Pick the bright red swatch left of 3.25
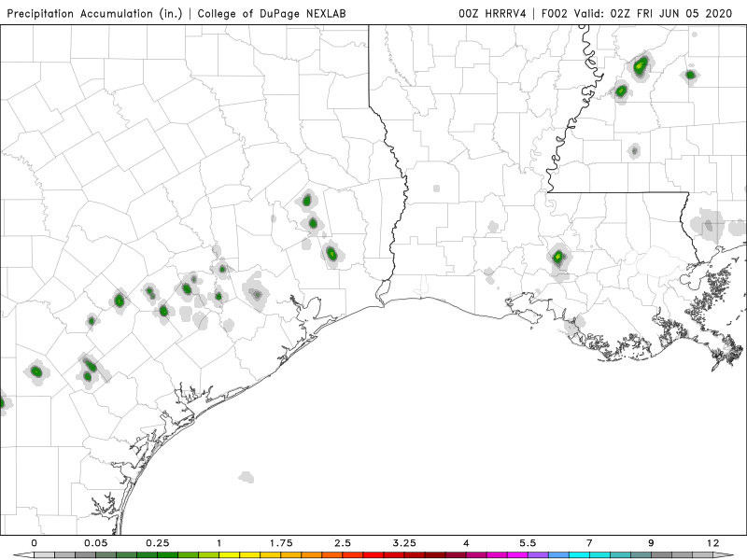The width and height of the screenshot is (747, 560). coord(372,555)
